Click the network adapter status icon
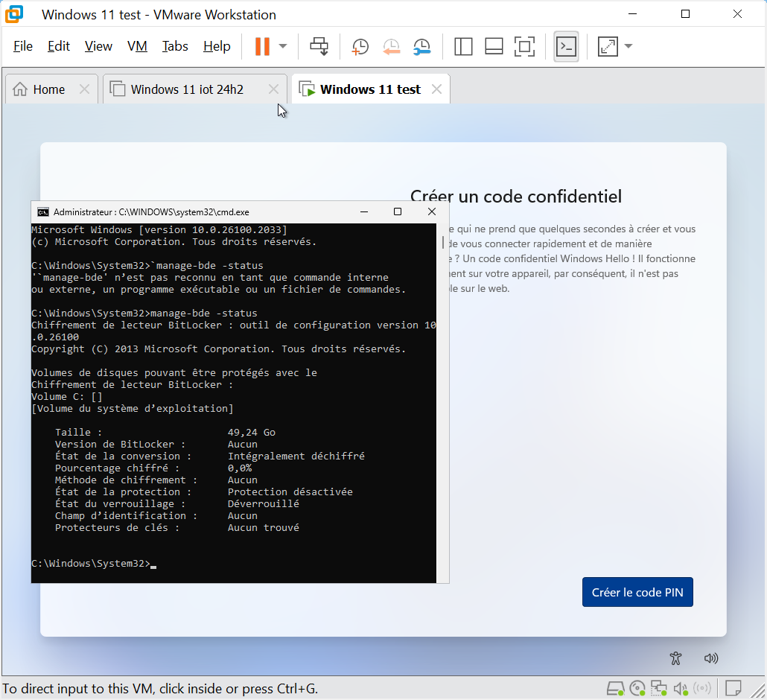The width and height of the screenshot is (767, 700). 658,689
